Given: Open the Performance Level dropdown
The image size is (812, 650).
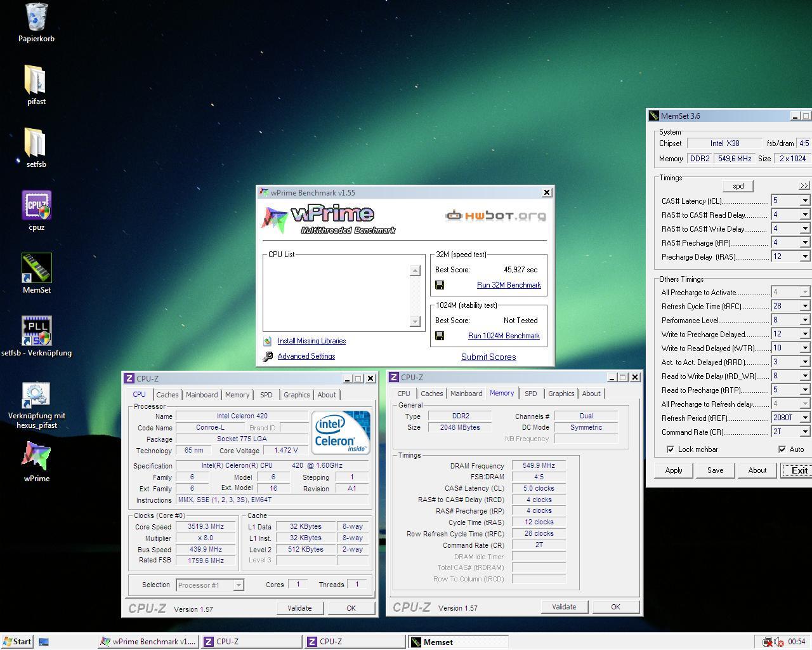Looking at the screenshot, I should click(805, 320).
